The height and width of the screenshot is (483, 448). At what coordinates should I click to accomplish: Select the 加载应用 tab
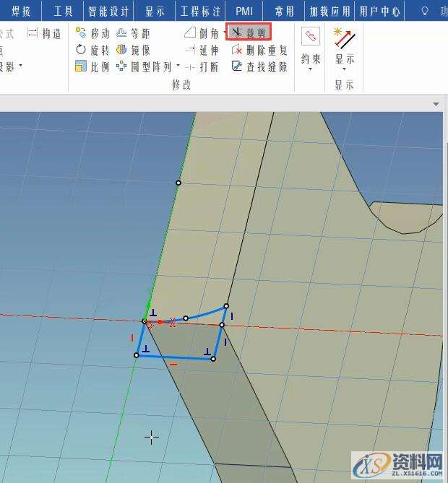[x=330, y=12]
